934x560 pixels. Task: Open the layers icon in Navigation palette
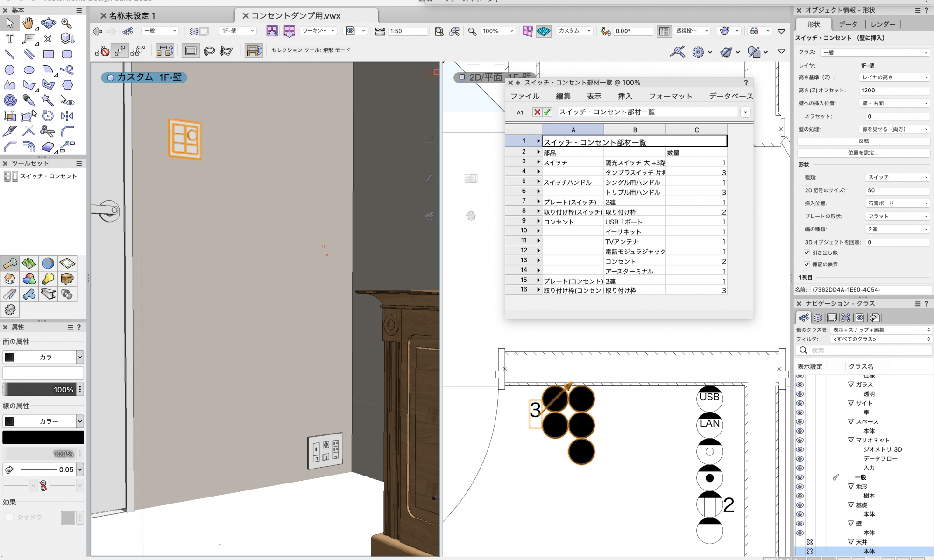point(818,318)
